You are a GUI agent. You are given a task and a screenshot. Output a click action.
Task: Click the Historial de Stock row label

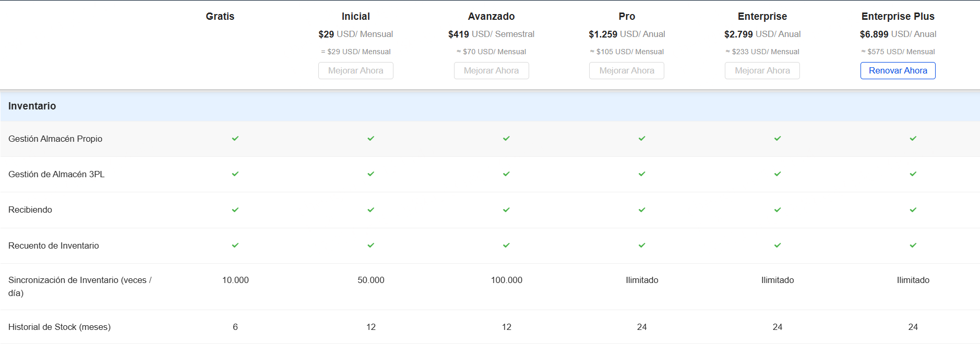[x=59, y=327]
